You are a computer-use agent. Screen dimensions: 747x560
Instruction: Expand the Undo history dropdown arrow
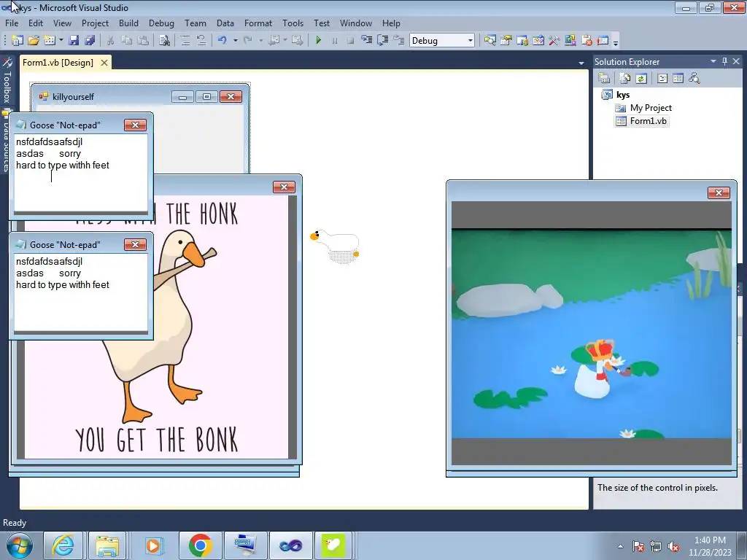tap(235, 41)
